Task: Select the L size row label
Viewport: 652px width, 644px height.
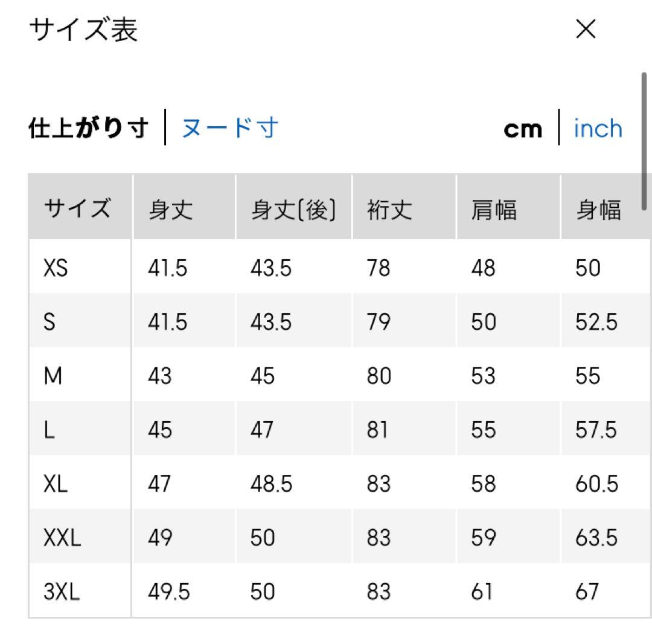Action: click(49, 430)
